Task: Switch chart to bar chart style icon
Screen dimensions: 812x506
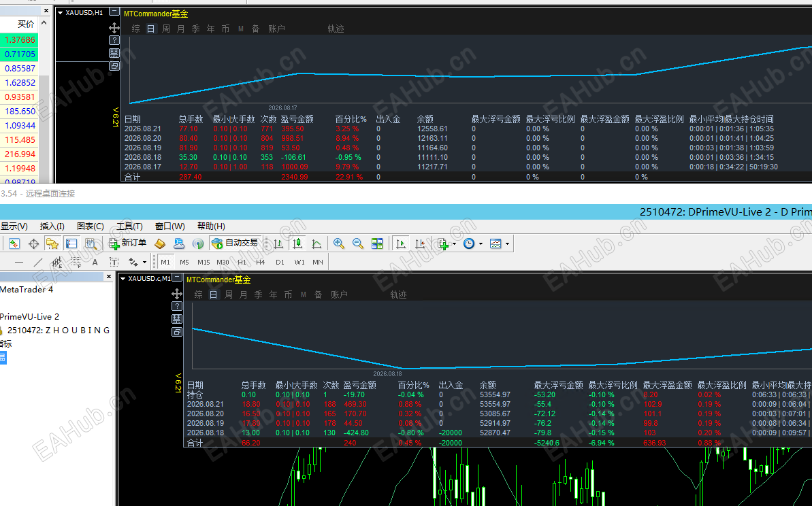Action: point(278,243)
